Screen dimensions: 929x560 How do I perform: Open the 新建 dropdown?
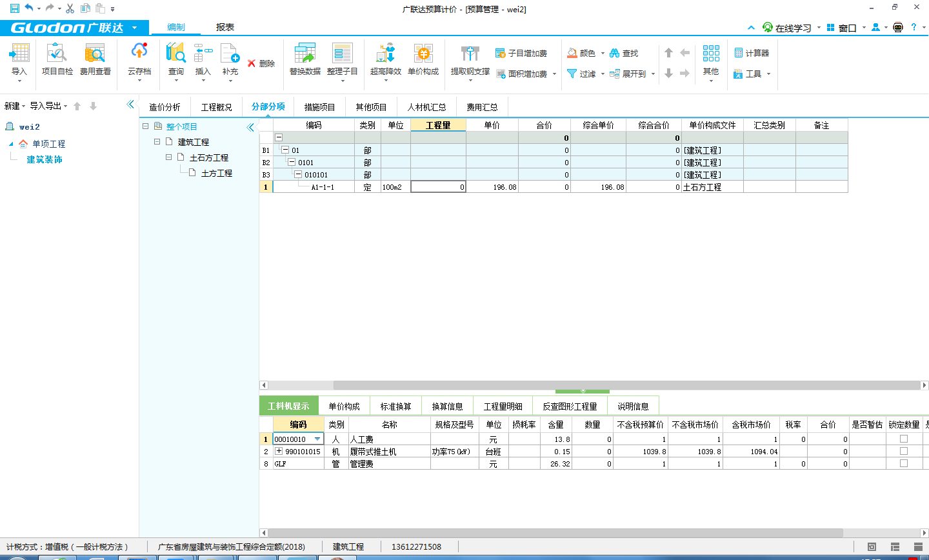point(15,106)
